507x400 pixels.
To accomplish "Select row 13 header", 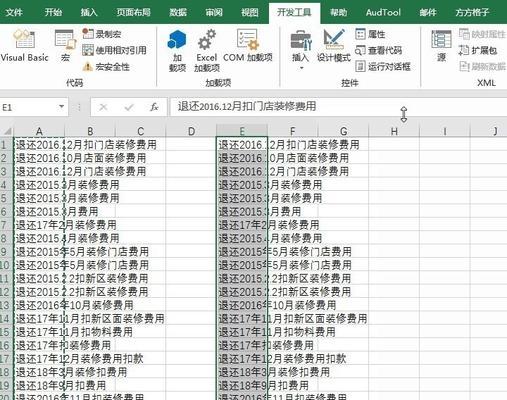I will [x=6, y=305].
